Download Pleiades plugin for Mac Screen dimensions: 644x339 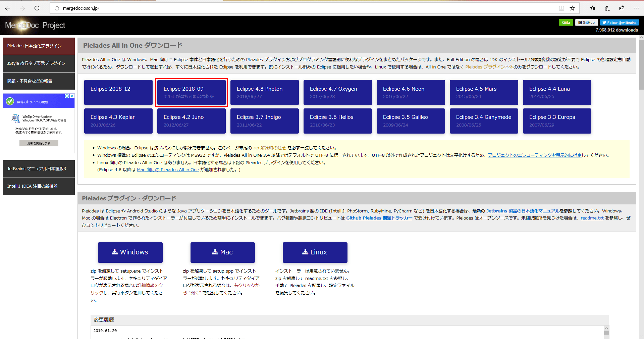(x=223, y=252)
